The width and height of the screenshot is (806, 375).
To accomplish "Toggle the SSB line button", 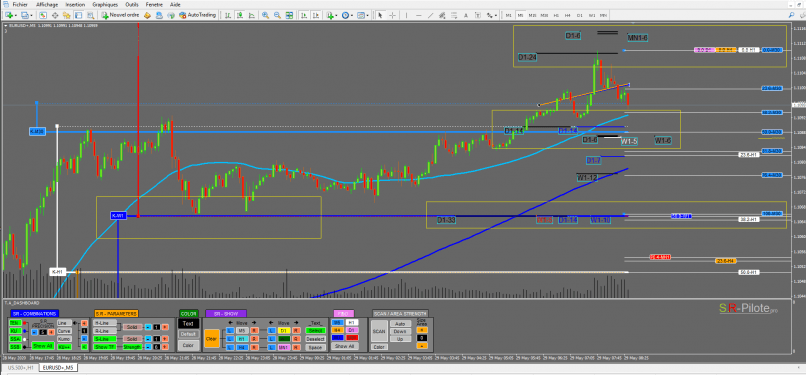I will click(15, 347).
